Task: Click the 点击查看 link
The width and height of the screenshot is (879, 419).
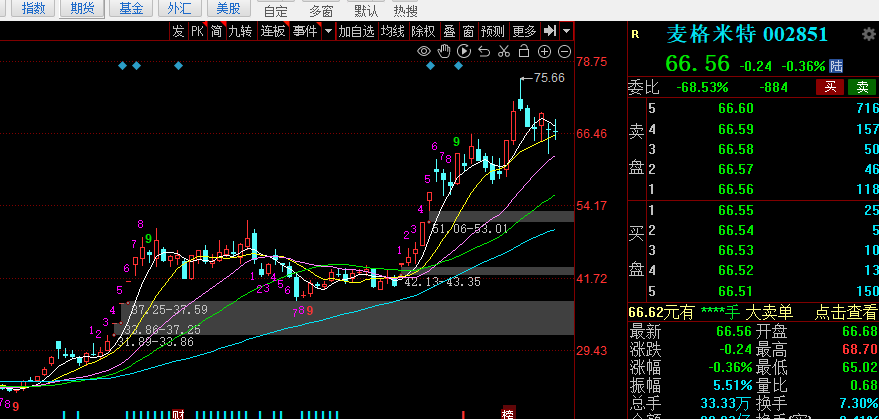Action: (845, 312)
